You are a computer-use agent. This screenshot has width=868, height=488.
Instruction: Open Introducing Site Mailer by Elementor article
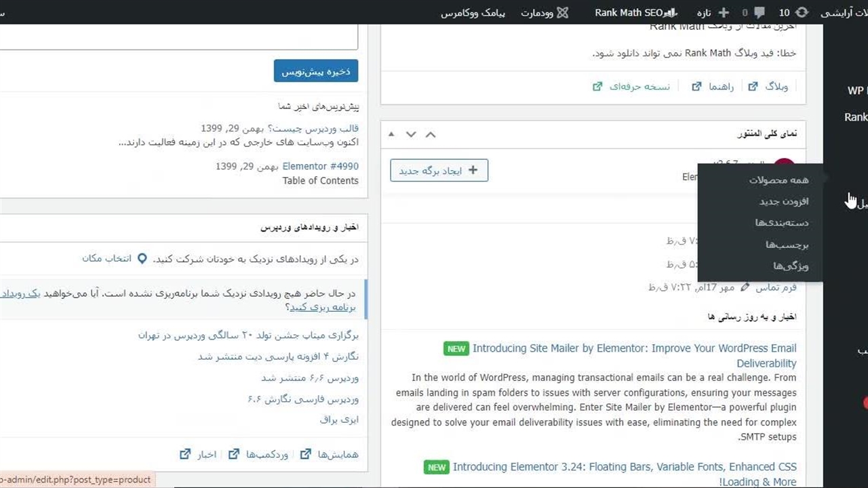634,348
